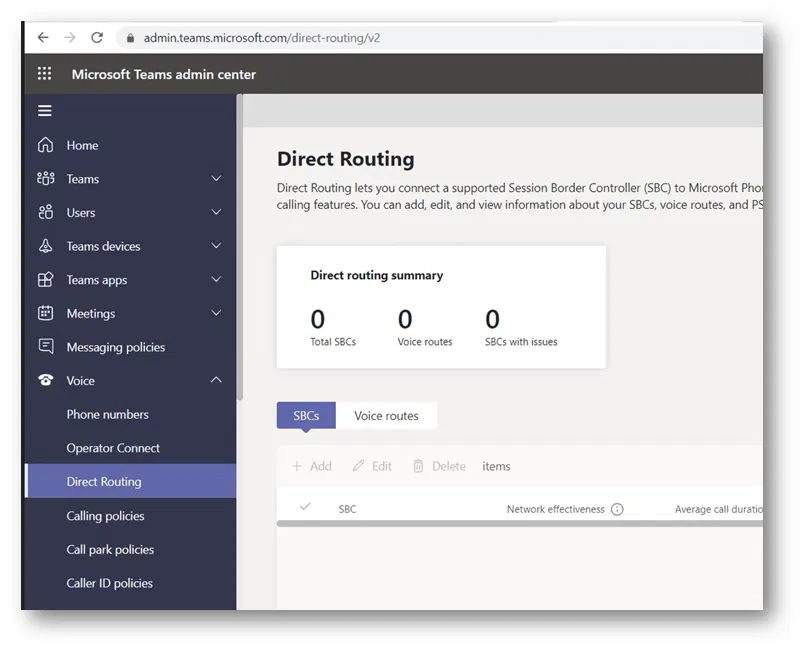
Task: Click the Teams devices bell icon
Action: 45,246
